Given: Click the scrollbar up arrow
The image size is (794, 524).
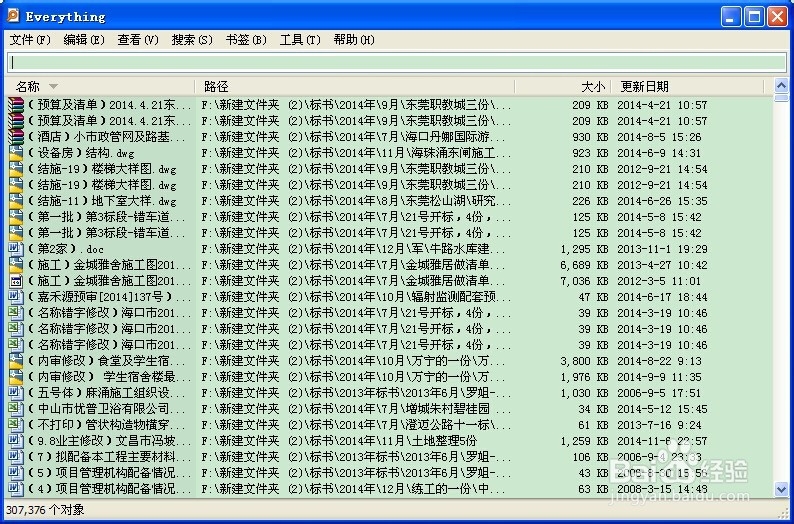Looking at the screenshot, I should 781,86.
